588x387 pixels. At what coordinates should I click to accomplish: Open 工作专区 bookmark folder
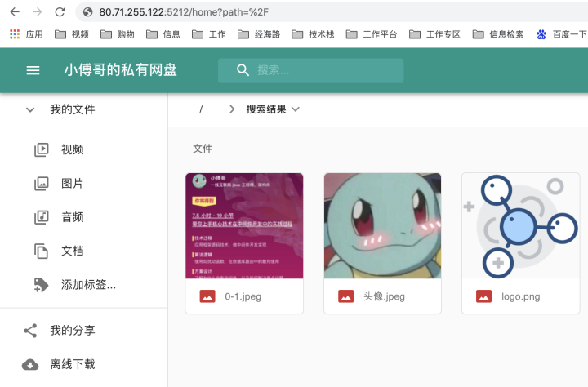pyautogui.click(x=434, y=34)
